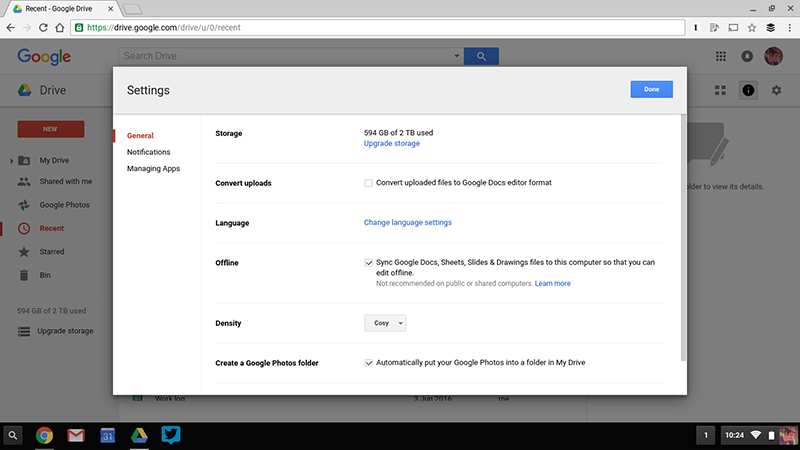800x450 pixels.
Task: Click the Bin trash icon
Action: (24, 275)
